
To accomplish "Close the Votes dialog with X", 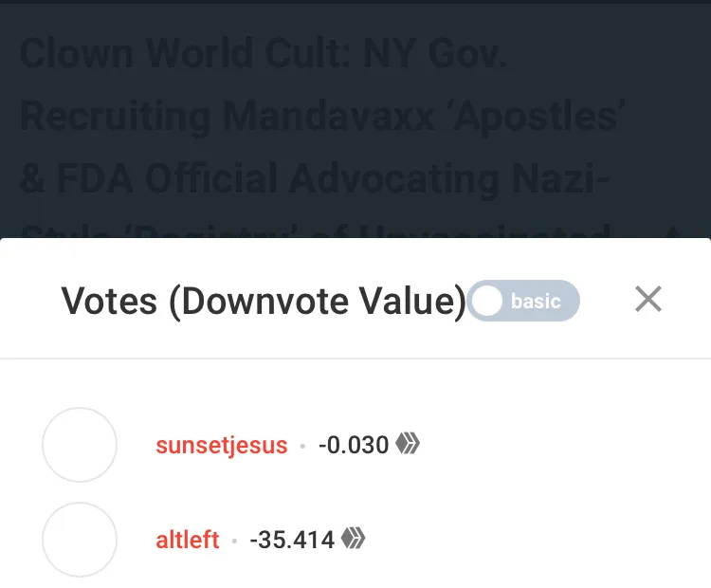I will coord(648,299).
